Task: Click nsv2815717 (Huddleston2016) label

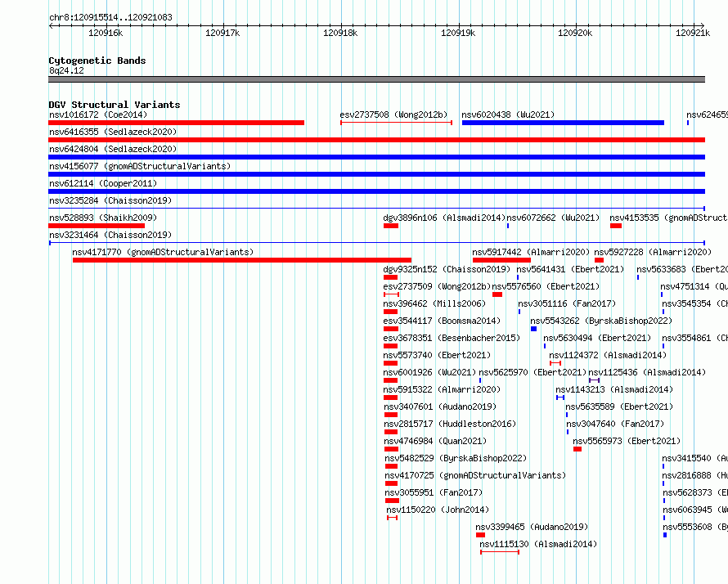Action: tap(450, 424)
